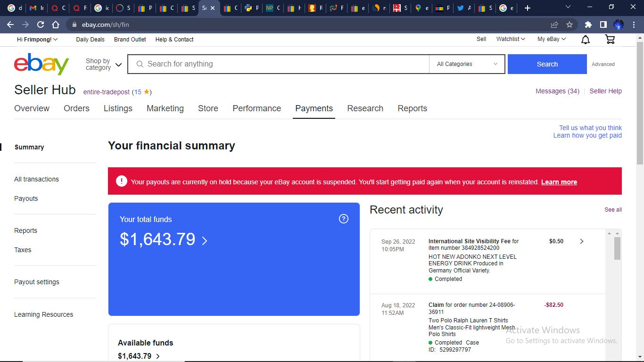Viewport: 644px width, 362px height.
Task: Bookmark this page with star icon
Action: pyautogui.click(x=569, y=25)
